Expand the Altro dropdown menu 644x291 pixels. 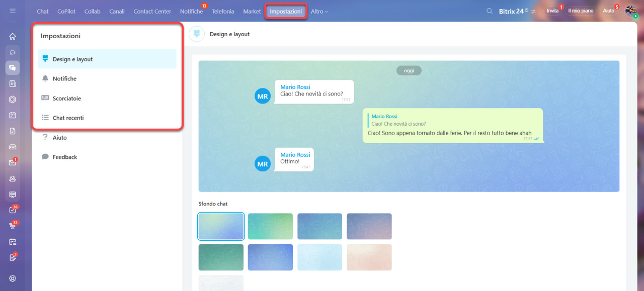coord(319,11)
